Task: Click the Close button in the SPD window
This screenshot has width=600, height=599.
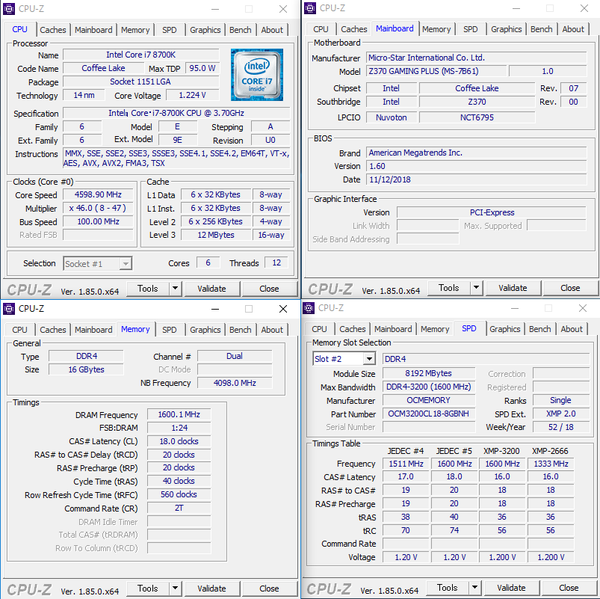Action: point(569,588)
